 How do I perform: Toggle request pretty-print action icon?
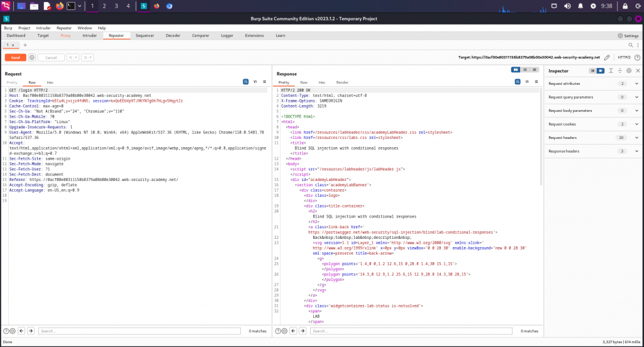246,82
